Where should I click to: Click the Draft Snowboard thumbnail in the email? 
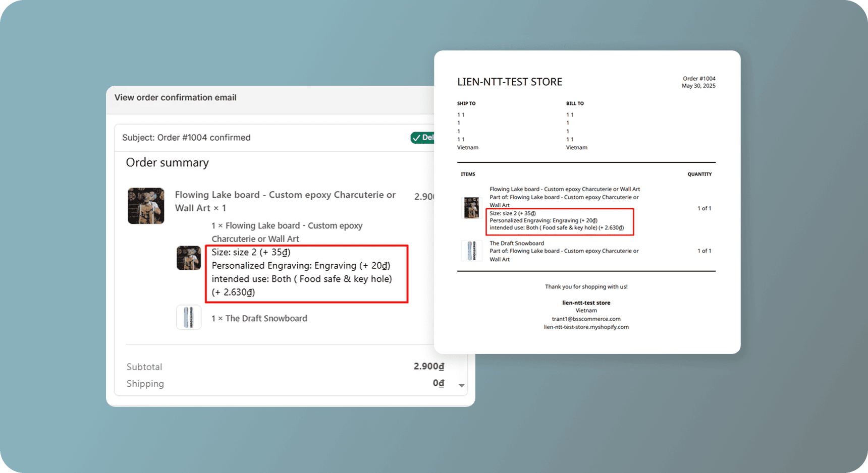(x=189, y=318)
